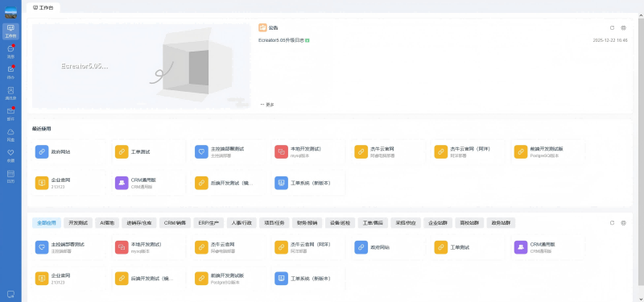Screen dimensions: 644x302
Task: Select the 政务站群 category tab
Action: point(501,223)
